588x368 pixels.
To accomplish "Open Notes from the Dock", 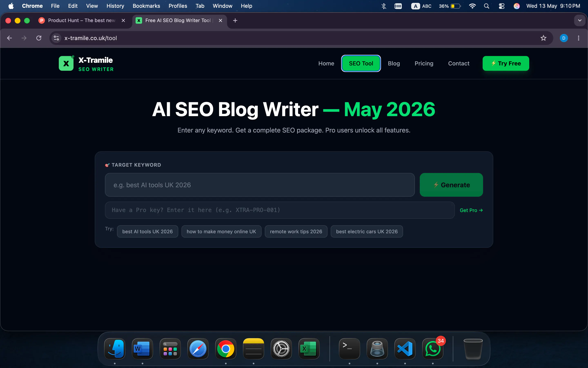I will (x=253, y=349).
